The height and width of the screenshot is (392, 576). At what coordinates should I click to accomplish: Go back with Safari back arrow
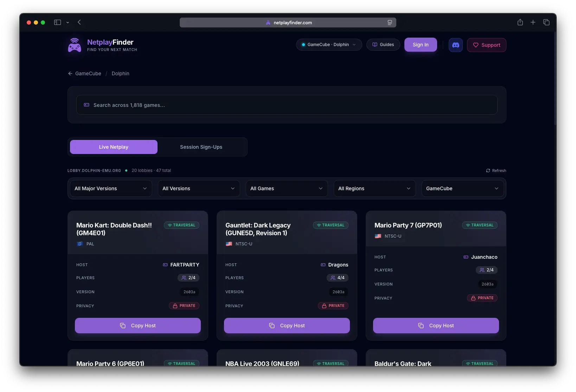point(79,23)
